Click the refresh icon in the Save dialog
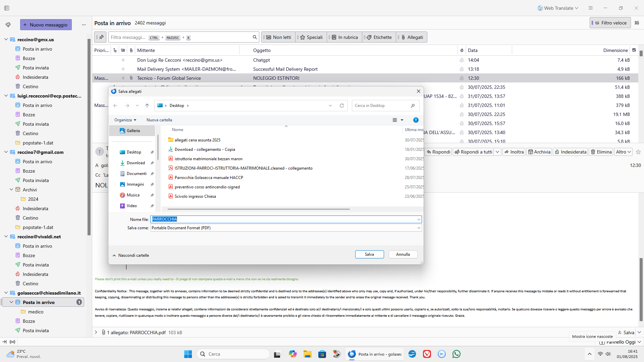This screenshot has width=644, height=362. (341, 106)
